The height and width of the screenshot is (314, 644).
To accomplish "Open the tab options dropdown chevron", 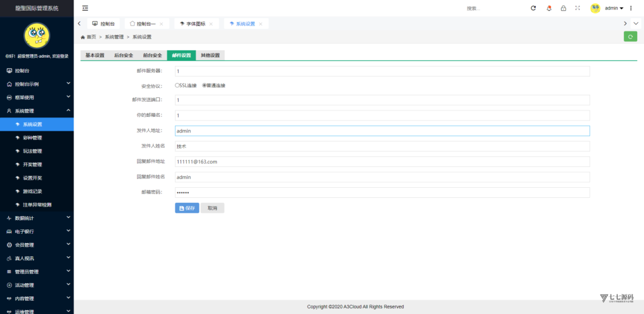I will 636,23.
